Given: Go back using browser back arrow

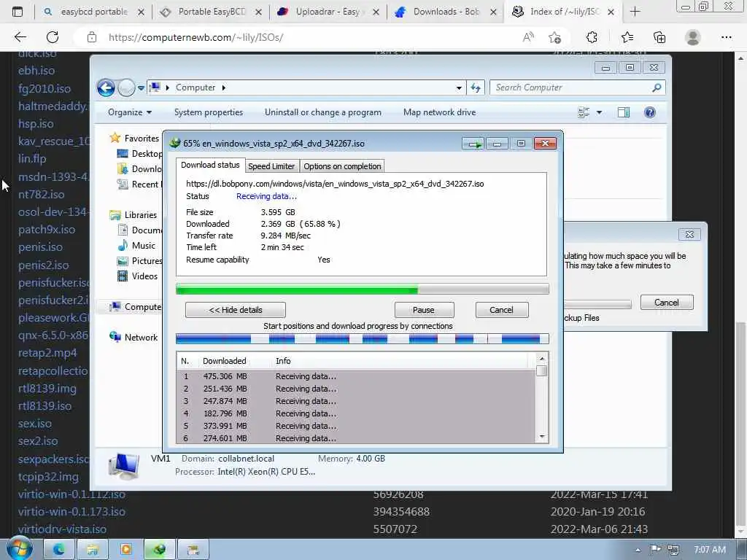Looking at the screenshot, I should [x=20, y=37].
